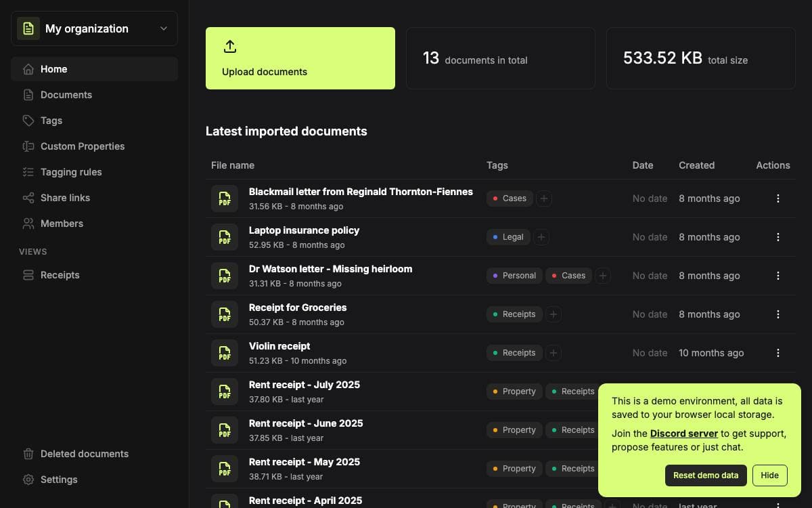Click Receipts tag on Violin receipt
The height and width of the screenshot is (508, 812).
(514, 353)
